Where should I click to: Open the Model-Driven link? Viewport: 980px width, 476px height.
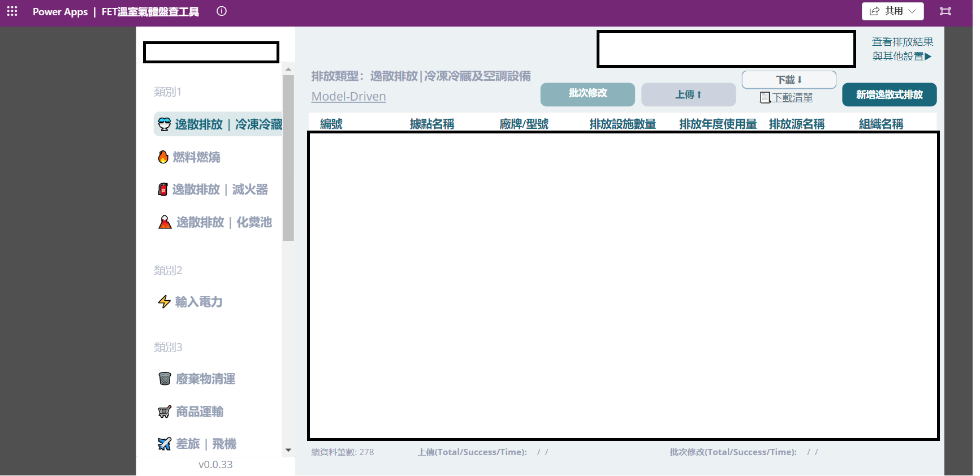[348, 97]
